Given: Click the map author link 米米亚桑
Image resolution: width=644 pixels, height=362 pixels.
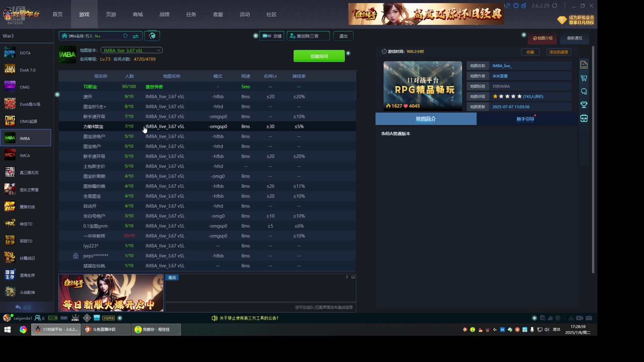Looking at the screenshot, I should [500, 76].
